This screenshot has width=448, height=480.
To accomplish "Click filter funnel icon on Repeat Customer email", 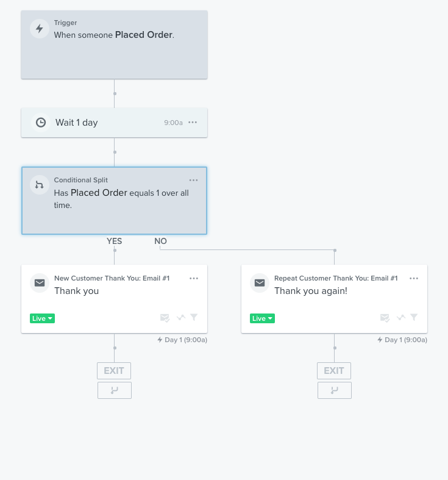I will click(x=414, y=317).
